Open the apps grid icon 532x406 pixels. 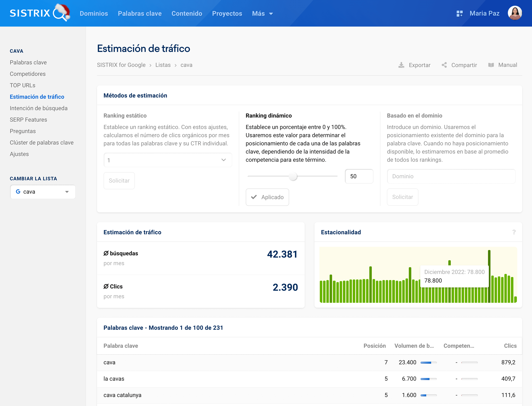[459, 13]
